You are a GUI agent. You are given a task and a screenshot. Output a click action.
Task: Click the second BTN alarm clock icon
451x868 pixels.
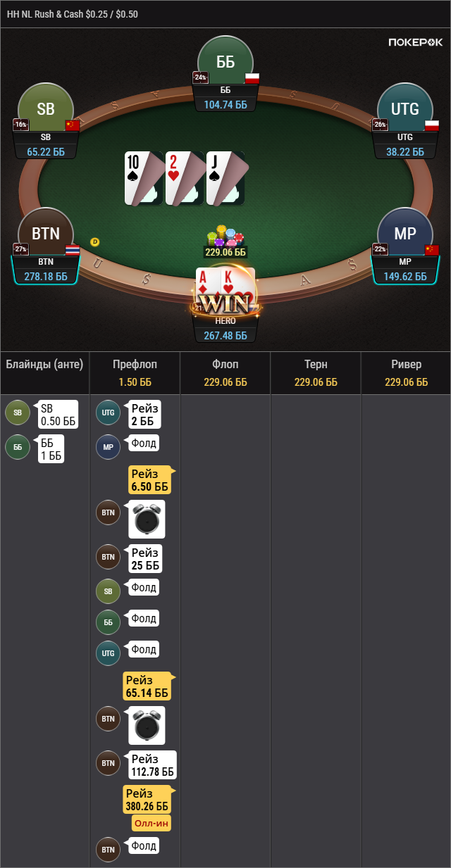click(x=147, y=726)
